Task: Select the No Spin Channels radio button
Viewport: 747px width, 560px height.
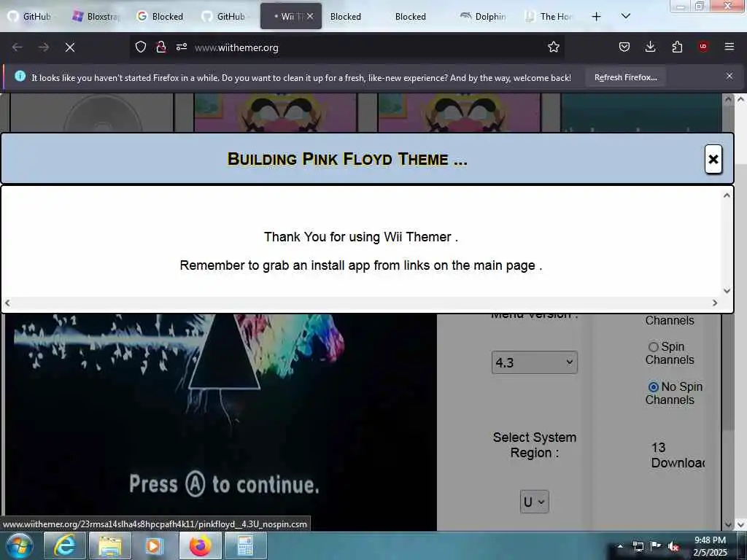Action: click(x=653, y=386)
